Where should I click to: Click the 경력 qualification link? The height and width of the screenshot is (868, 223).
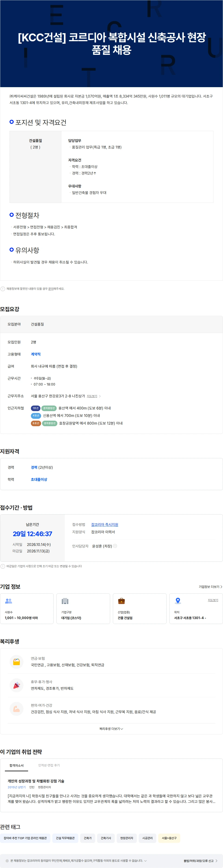[34, 467]
